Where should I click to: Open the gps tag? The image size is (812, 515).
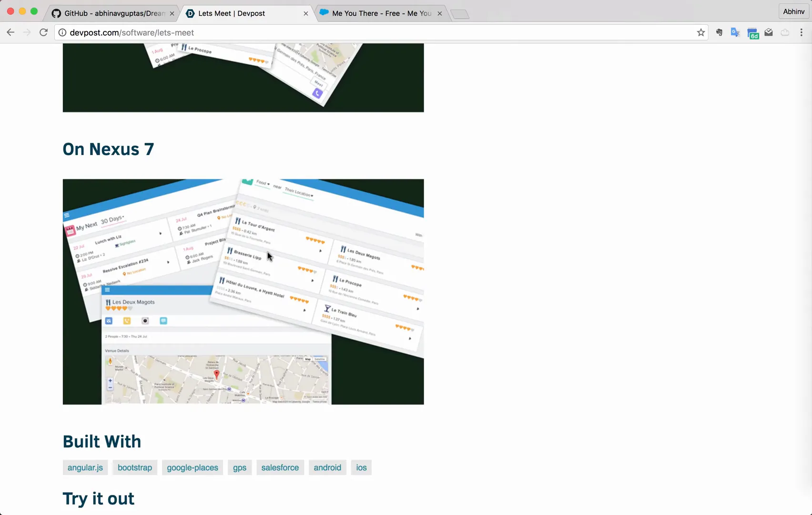[x=240, y=468]
